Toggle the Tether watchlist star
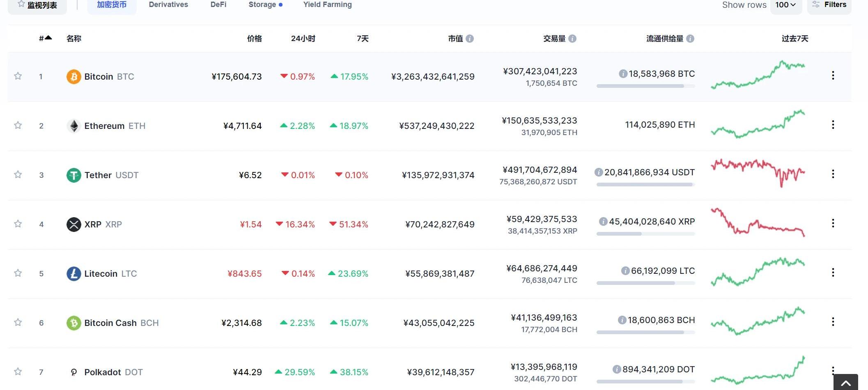 click(x=18, y=174)
